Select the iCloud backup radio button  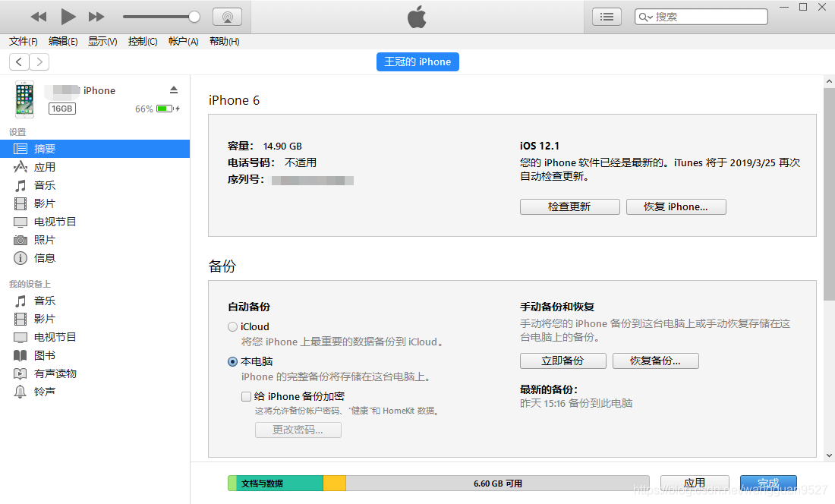(x=233, y=327)
